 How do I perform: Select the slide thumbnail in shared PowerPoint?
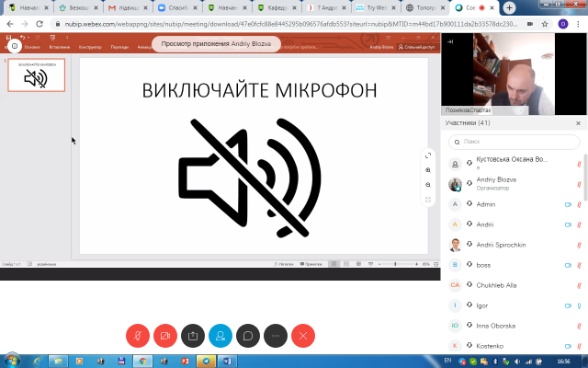tap(37, 76)
